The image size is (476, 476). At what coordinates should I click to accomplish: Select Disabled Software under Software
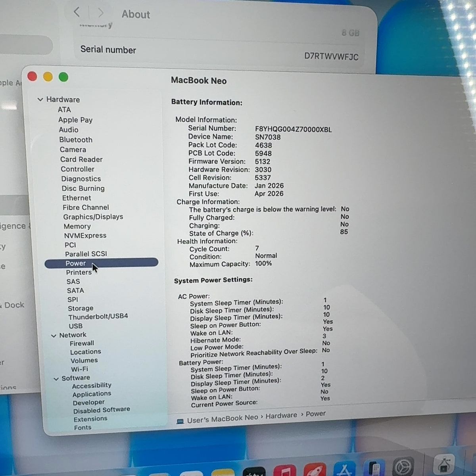point(102,411)
